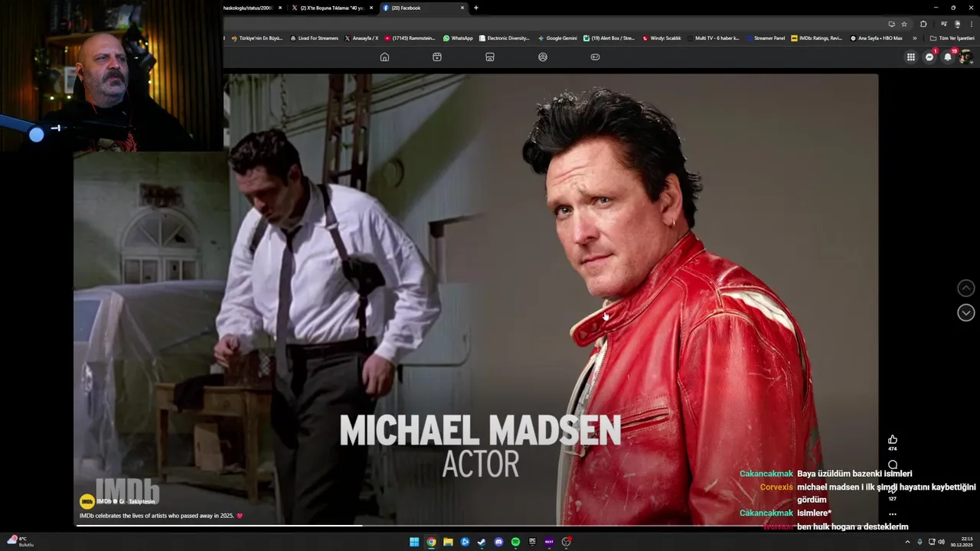980x551 pixels.
Task: Open Chrome from the taskbar
Action: 431,542
